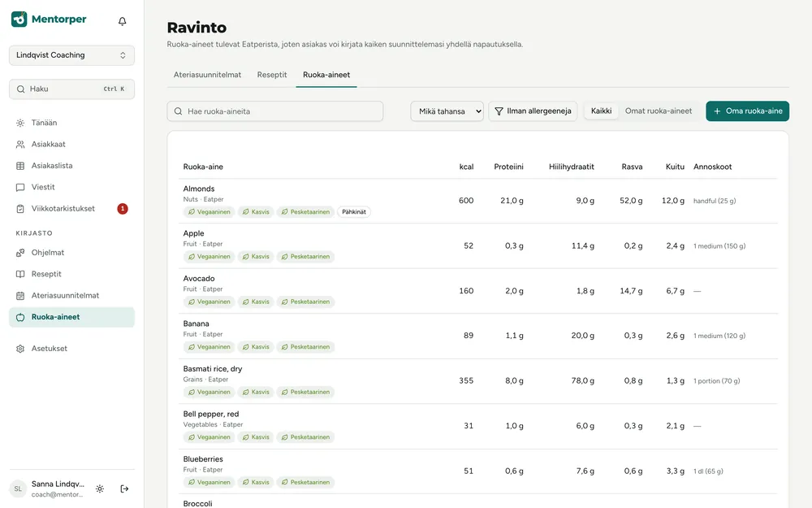This screenshot has height=508, width=812.
Task: Click Apple's 1 medium (150 g) portion
Action: (719, 246)
